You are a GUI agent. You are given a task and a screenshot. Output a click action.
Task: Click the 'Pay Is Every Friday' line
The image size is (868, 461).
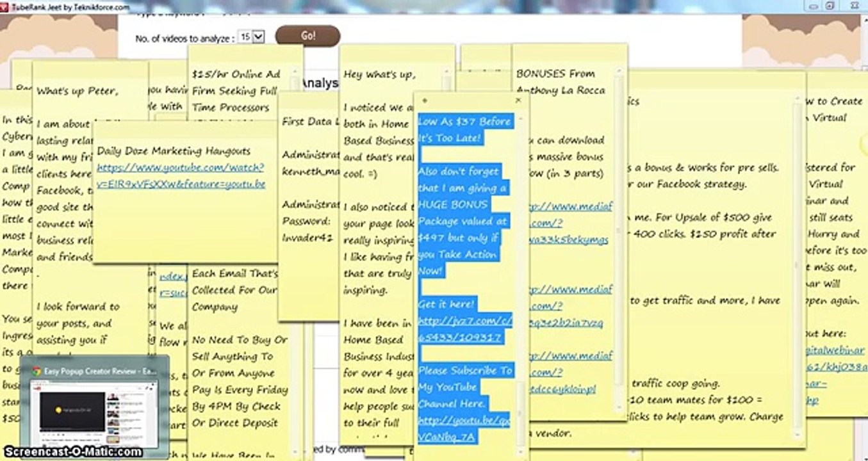[240, 389]
